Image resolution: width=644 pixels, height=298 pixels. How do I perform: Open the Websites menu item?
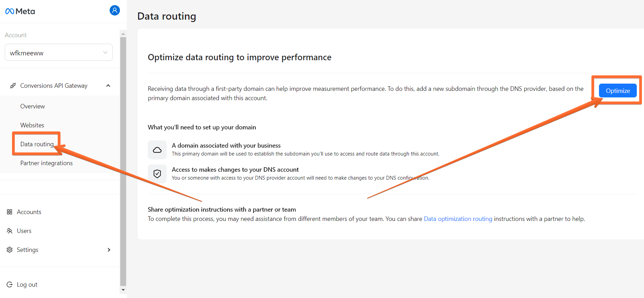click(x=32, y=125)
